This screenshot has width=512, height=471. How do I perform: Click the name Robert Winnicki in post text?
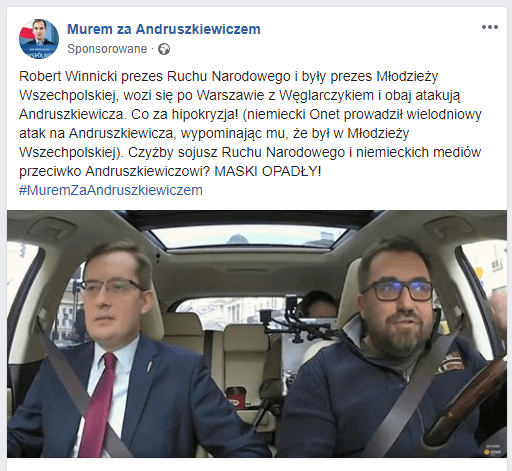coord(68,76)
